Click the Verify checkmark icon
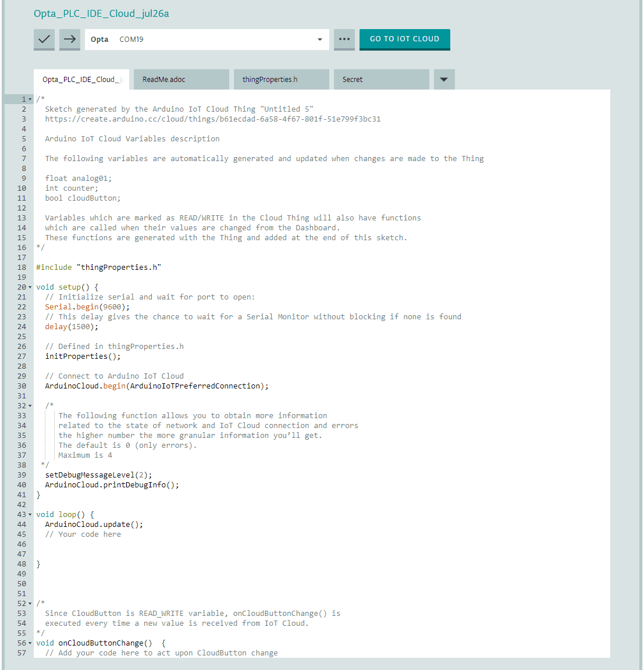 tap(44, 39)
